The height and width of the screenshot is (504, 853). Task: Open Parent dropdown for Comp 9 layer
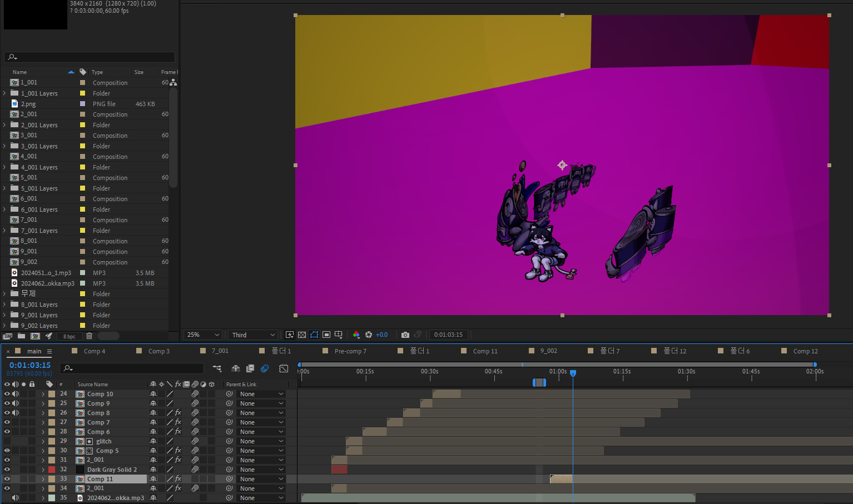(261, 403)
